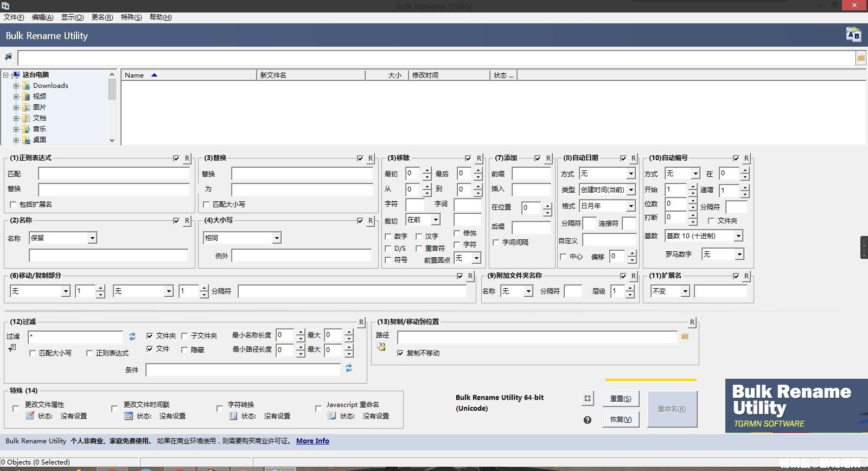
Task: Check the 数字 removal option
Action: [388, 237]
